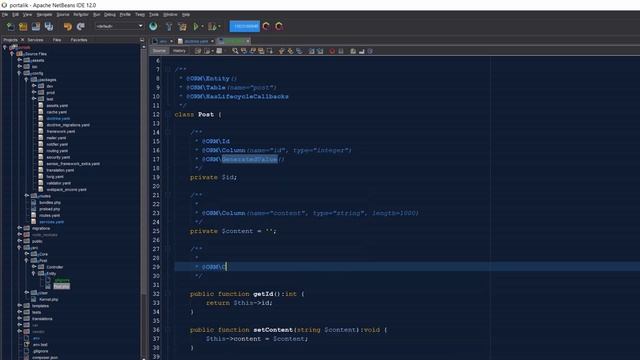Expand the migrations folder node
The height and width of the screenshot is (360, 640).
point(20,228)
